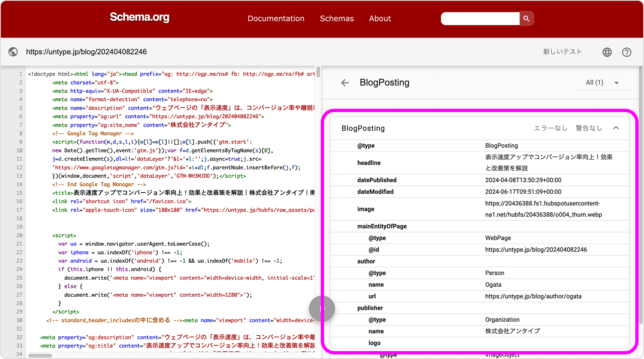
Task: Open the Documentation menu
Action: point(276,19)
